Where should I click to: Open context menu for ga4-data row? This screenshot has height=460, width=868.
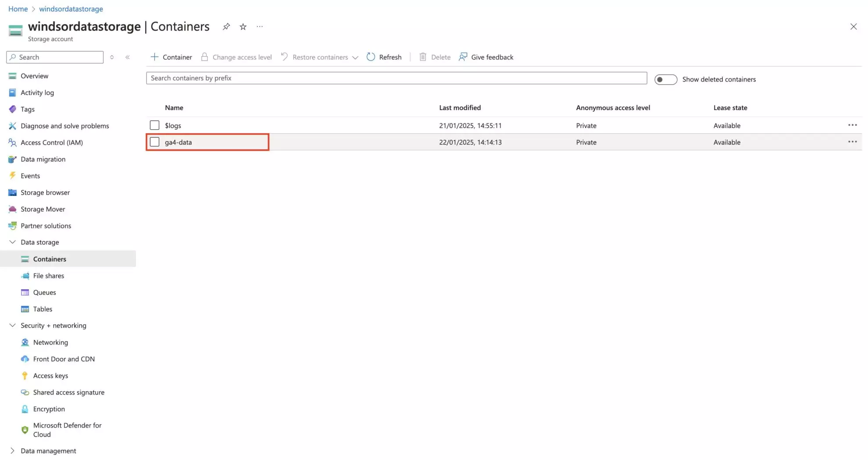coord(852,142)
